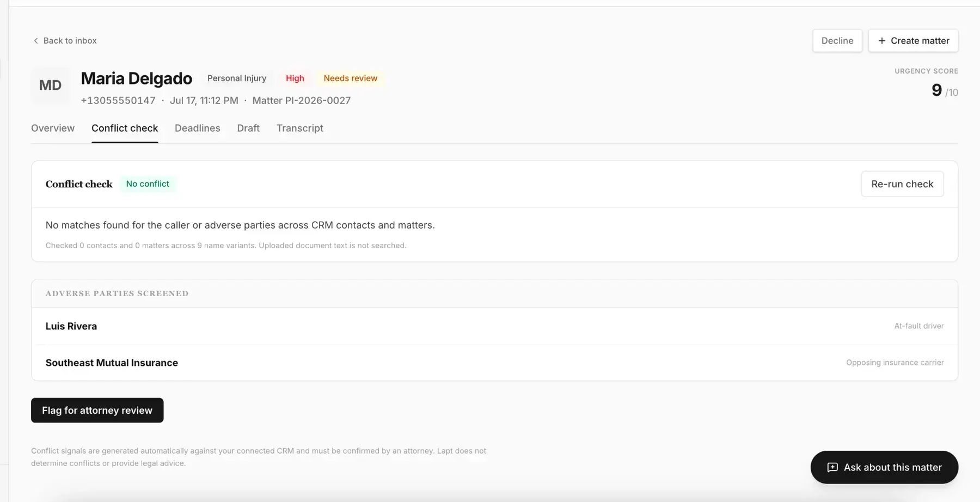Click the MD avatar thumbnail
The image size is (980, 502).
coord(50,85)
